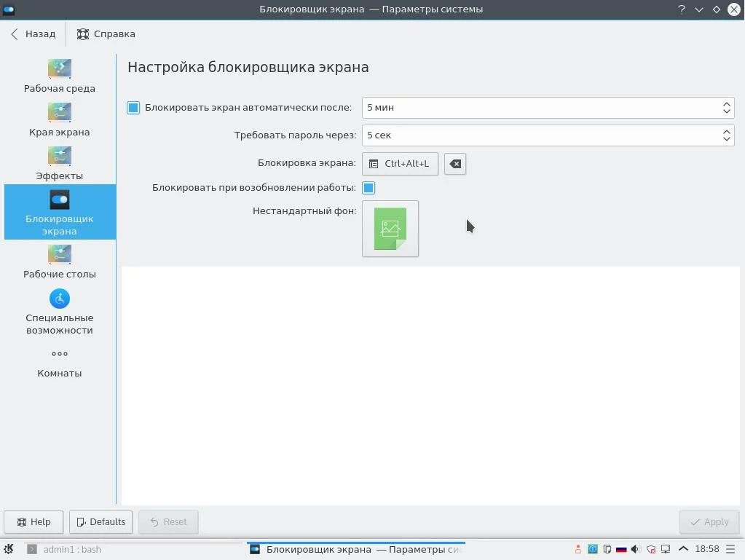Increase the 5 мин auto-lock spinbox value

click(x=727, y=104)
